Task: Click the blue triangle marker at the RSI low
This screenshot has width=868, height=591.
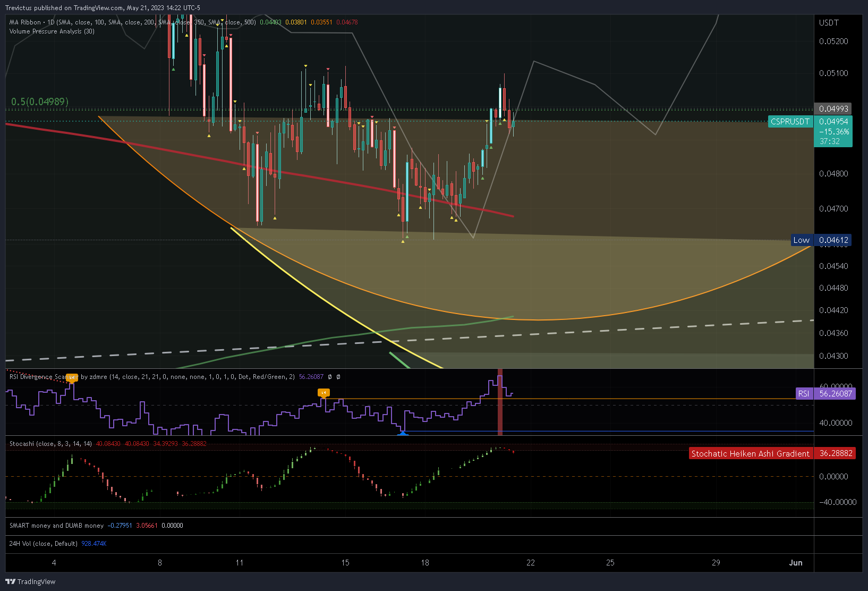Action: click(x=403, y=434)
